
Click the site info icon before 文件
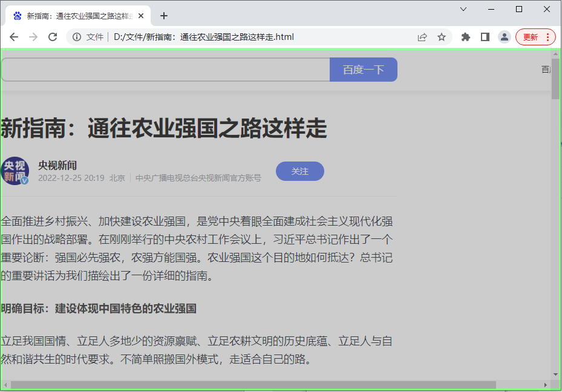point(76,36)
